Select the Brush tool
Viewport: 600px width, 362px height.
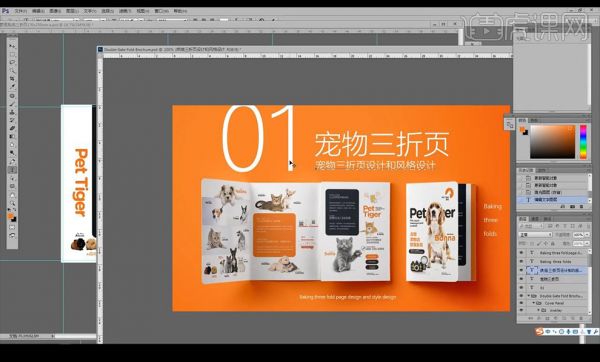point(12,104)
